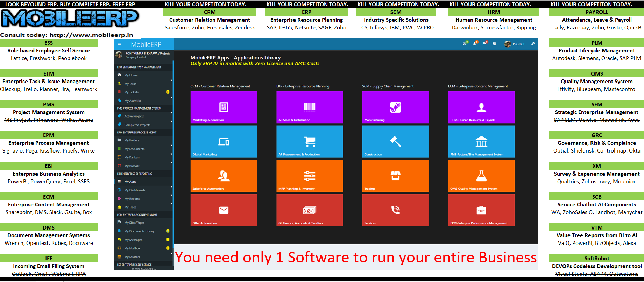The height and width of the screenshot is (282, 644).
Task: Expand the My Activities submenu arrow
Action: 171,98
